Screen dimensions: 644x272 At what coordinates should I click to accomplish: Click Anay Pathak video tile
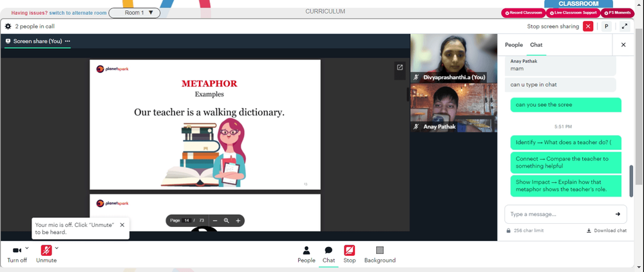click(x=454, y=107)
